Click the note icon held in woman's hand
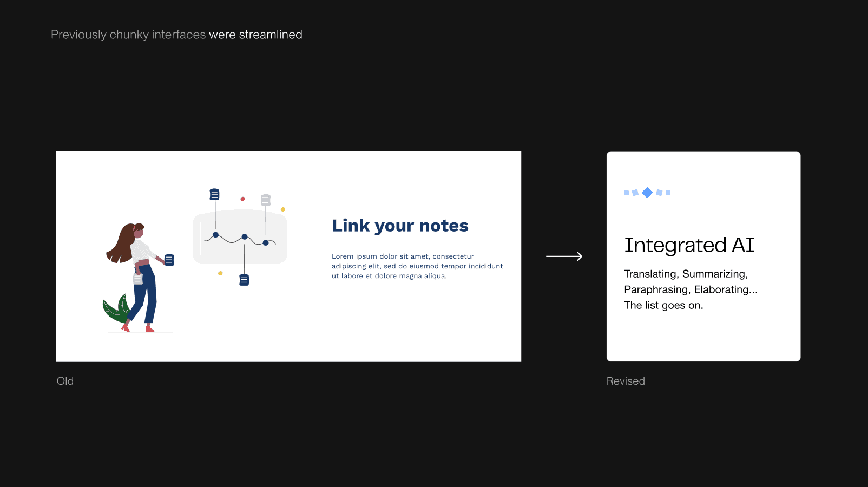 click(x=169, y=260)
